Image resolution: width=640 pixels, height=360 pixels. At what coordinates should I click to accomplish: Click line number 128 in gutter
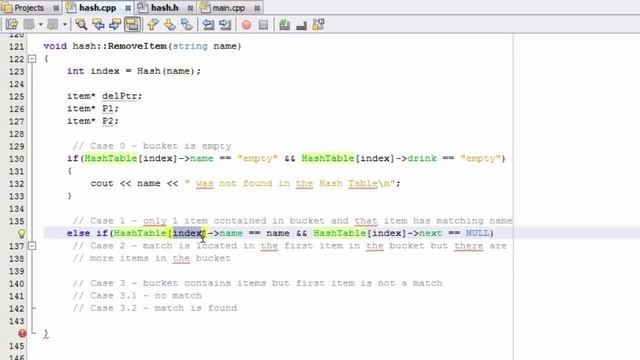pos(16,134)
